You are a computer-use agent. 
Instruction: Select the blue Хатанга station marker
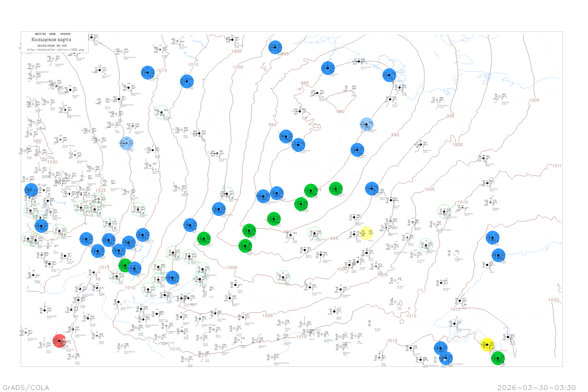click(x=275, y=47)
